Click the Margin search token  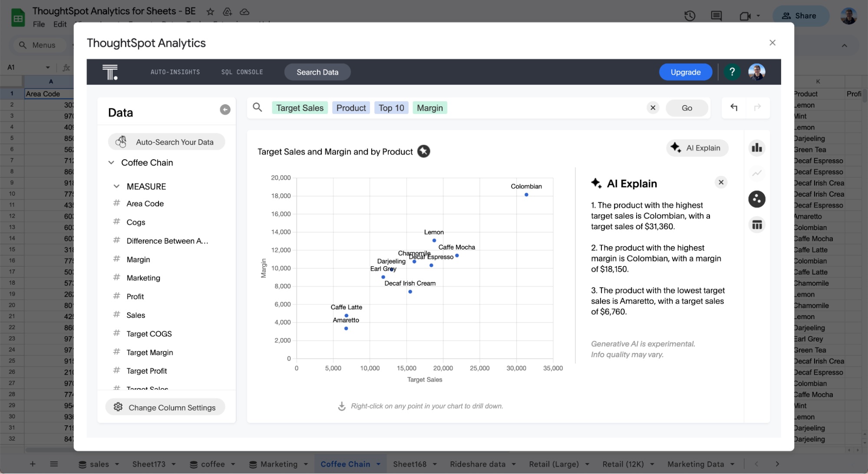tap(429, 108)
